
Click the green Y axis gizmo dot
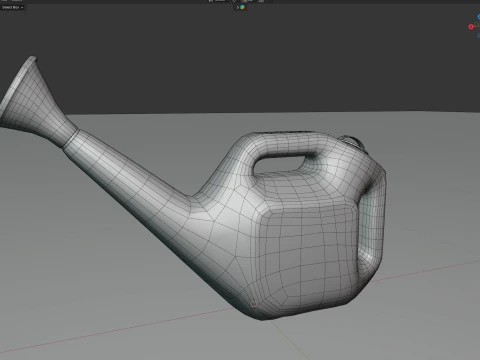tap(477, 25)
